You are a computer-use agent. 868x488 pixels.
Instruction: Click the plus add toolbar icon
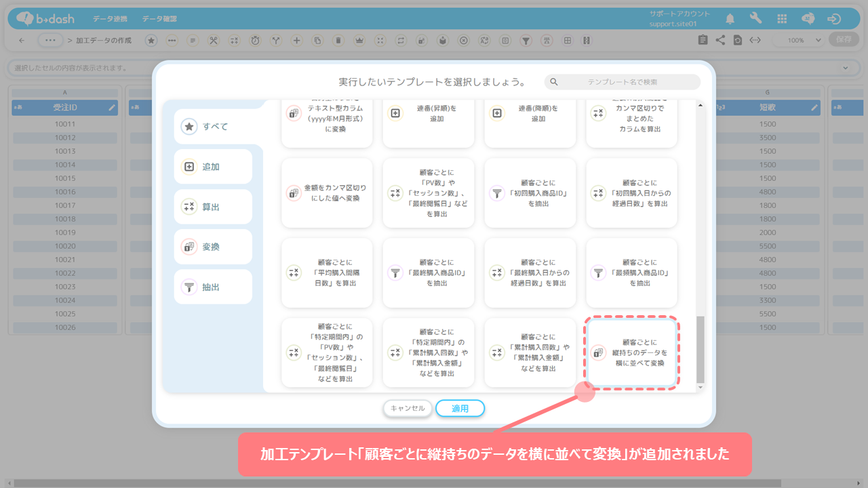click(x=296, y=41)
